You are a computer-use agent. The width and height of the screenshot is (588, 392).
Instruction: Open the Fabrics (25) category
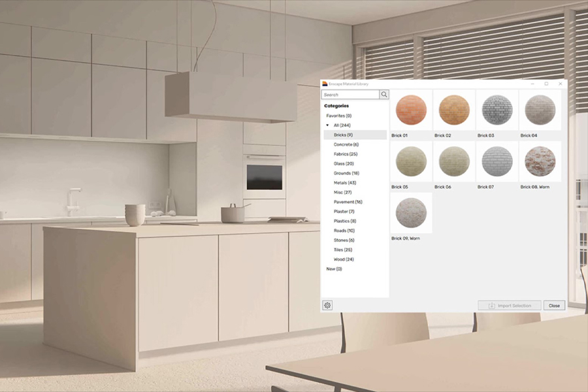[345, 154]
